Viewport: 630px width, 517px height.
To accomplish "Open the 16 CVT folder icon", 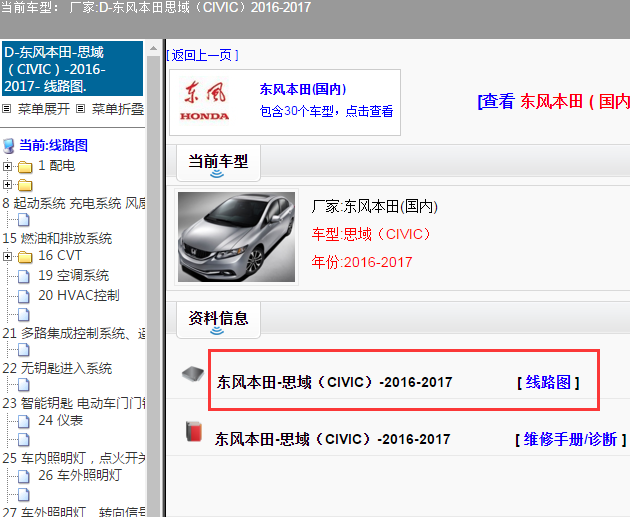I will point(25,256).
